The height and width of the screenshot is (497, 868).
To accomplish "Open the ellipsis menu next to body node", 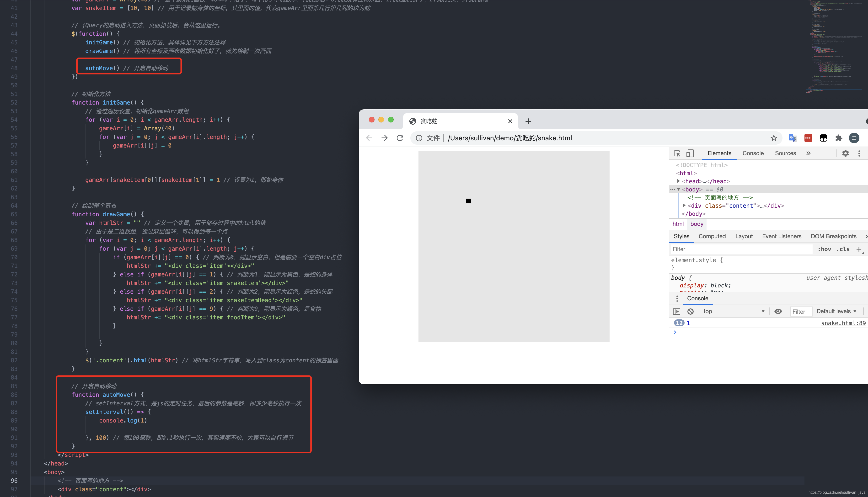I will (672, 190).
